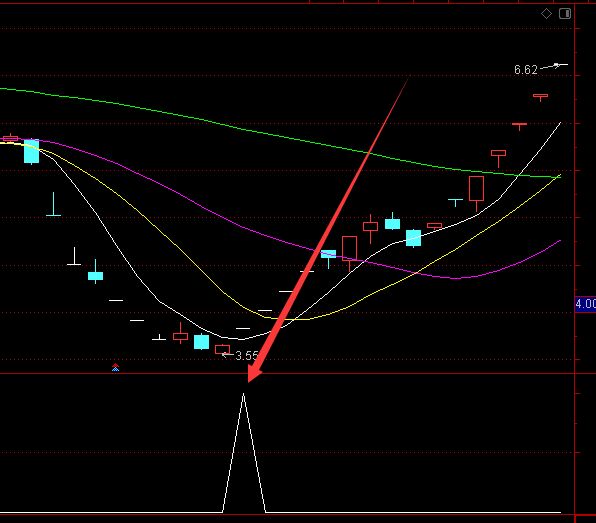Click the peak of the white indicator spike
This screenshot has height=523, width=596.
coord(243,395)
